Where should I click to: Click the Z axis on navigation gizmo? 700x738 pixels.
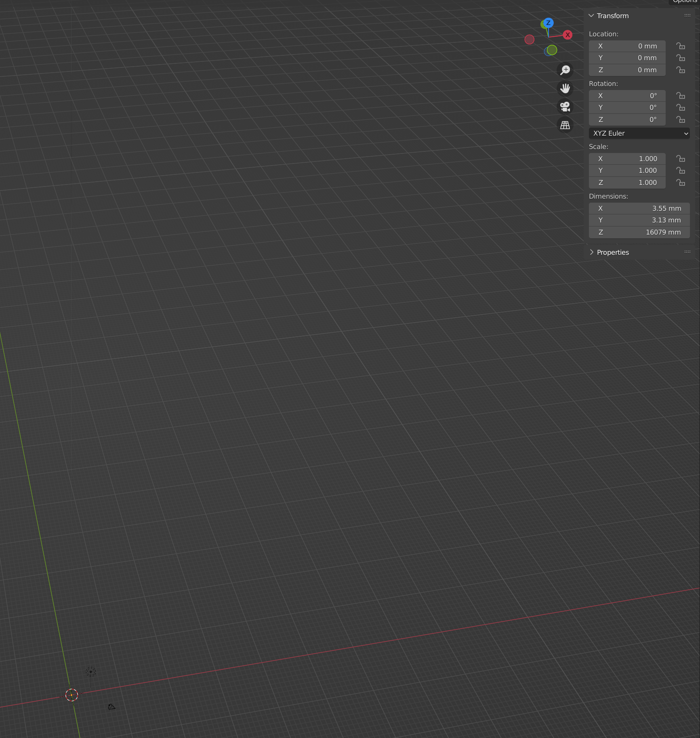(548, 23)
